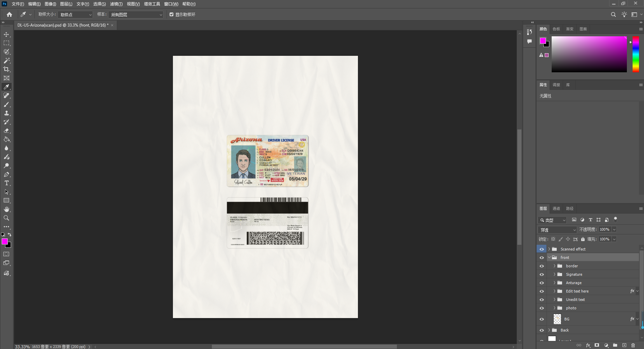Open the 取样大小 dropdown

pos(75,15)
